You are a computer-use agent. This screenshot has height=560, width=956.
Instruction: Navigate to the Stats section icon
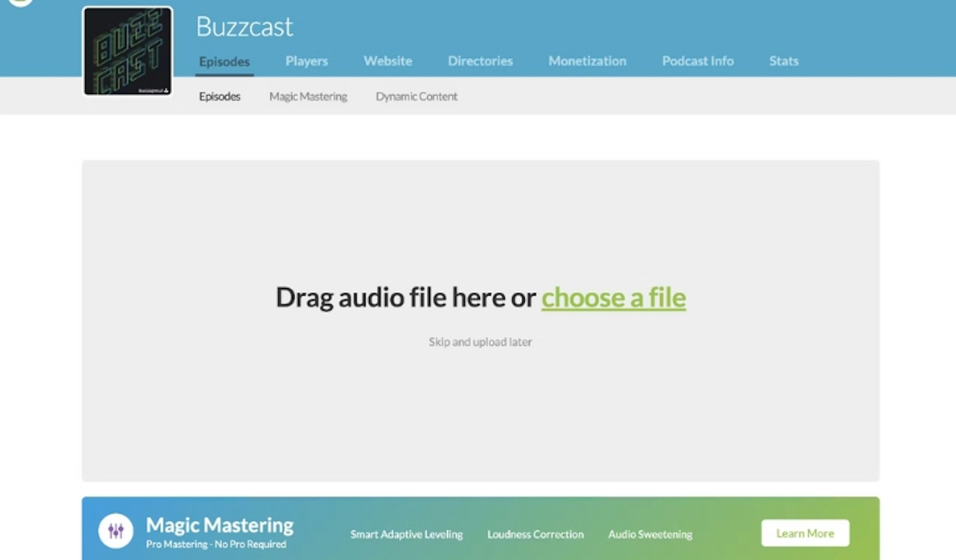point(783,61)
